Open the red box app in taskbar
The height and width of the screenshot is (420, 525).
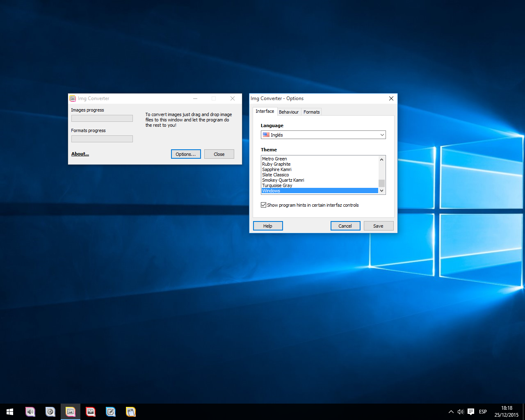click(x=91, y=412)
